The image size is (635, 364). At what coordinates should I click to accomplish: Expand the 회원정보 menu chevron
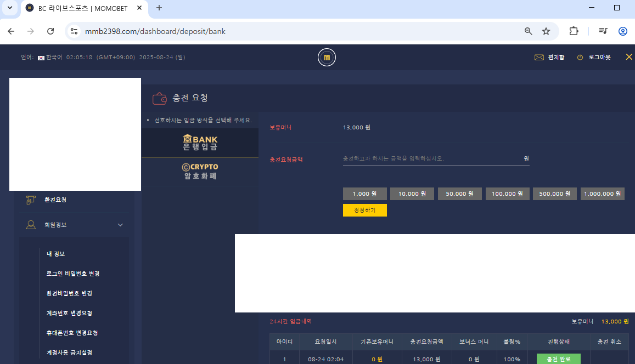click(x=120, y=225)
